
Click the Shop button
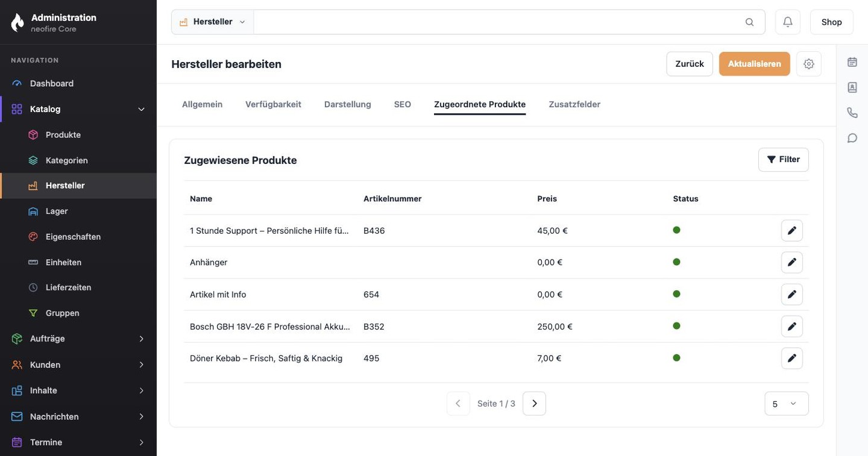[831, 22]
